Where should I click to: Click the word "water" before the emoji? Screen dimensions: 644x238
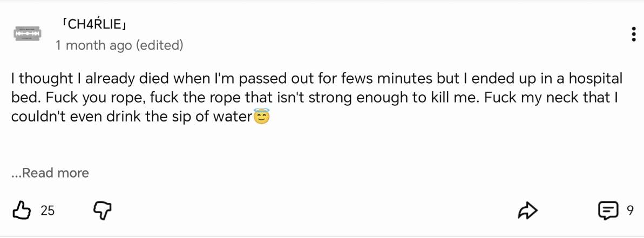tap(233, 117)
